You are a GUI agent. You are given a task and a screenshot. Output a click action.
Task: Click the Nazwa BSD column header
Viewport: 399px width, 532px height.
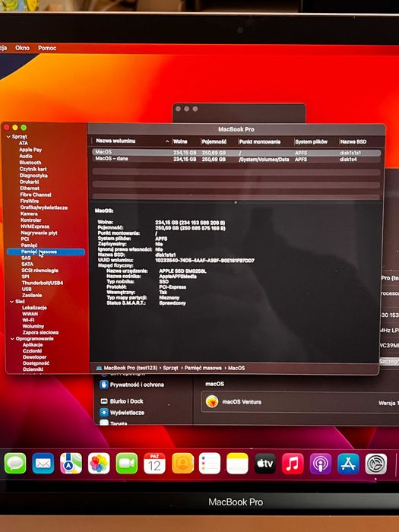click(353, 141)
